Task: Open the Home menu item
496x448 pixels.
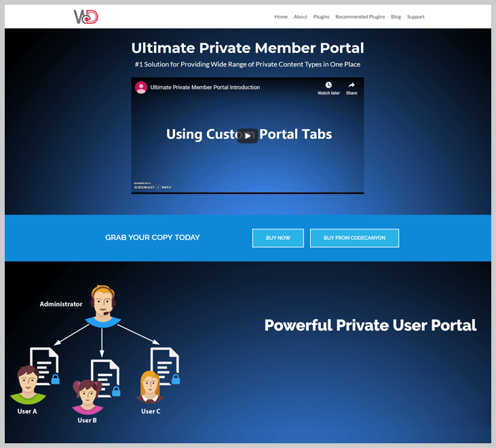Action: pos(281,17)
